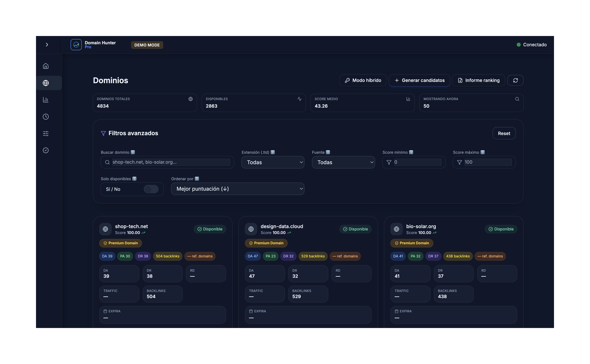The height and width of the screenshot is (364, 590).
Task: Click the Buscar dominio search field
Action: 171,162
